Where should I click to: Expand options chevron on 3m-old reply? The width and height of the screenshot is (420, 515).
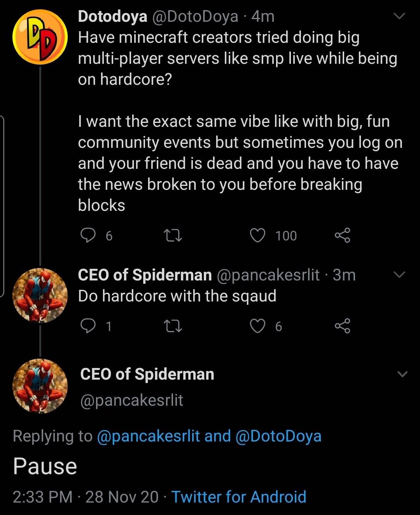tap(399, 275)
